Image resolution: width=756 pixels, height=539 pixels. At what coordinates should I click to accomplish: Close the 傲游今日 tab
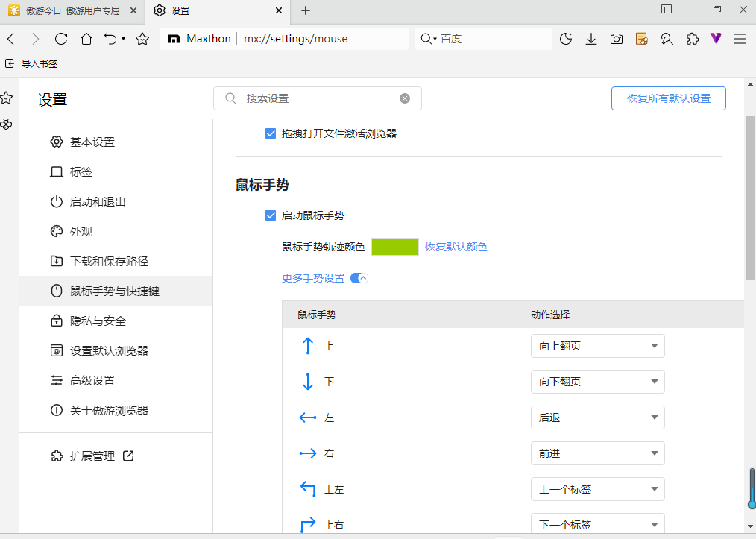133,10
